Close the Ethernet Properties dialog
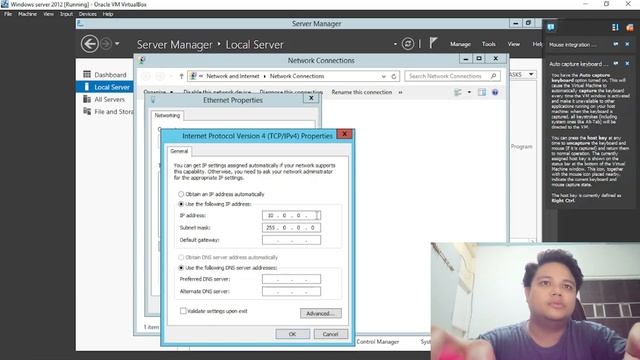The image size is (640, 360). [x=311, y=98]
